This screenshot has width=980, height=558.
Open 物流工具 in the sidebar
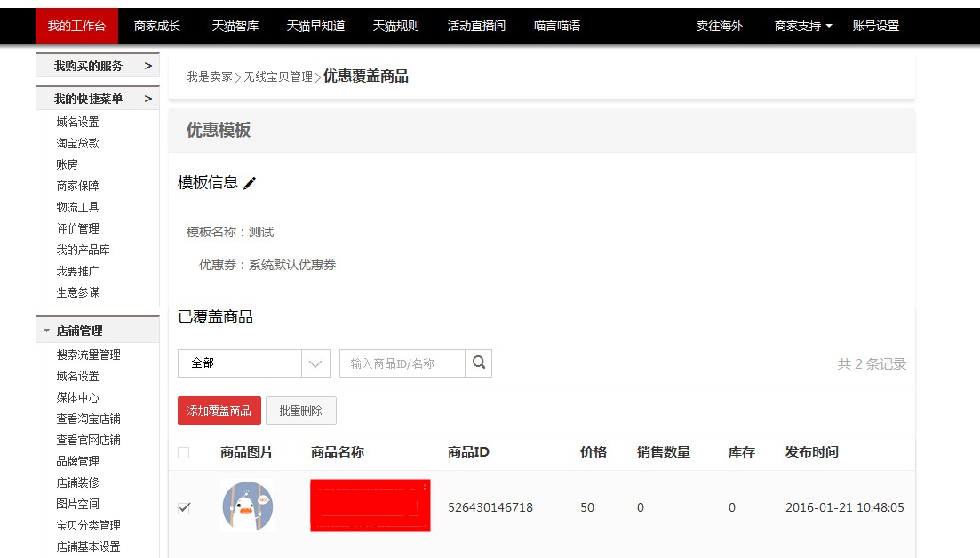(x=77, y=207)
